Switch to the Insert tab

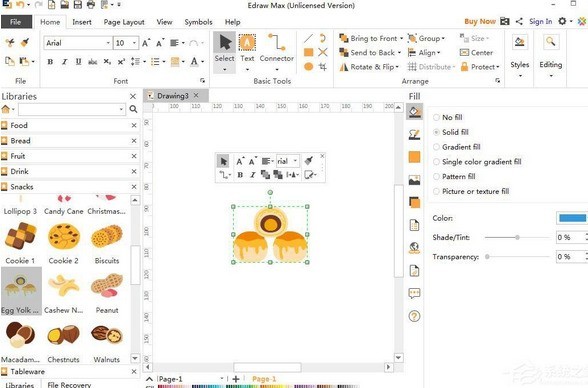(x=82, y=22)
